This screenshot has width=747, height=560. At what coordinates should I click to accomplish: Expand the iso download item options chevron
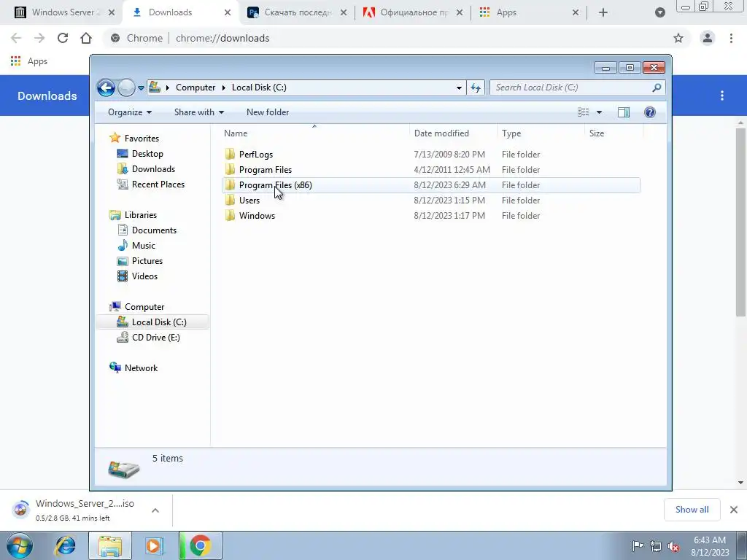pos(155,510)
